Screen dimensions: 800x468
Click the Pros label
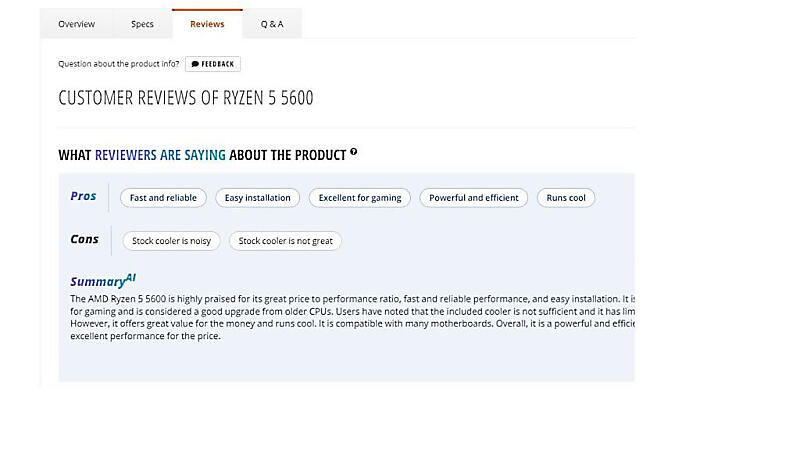click(x=84, y=196)
